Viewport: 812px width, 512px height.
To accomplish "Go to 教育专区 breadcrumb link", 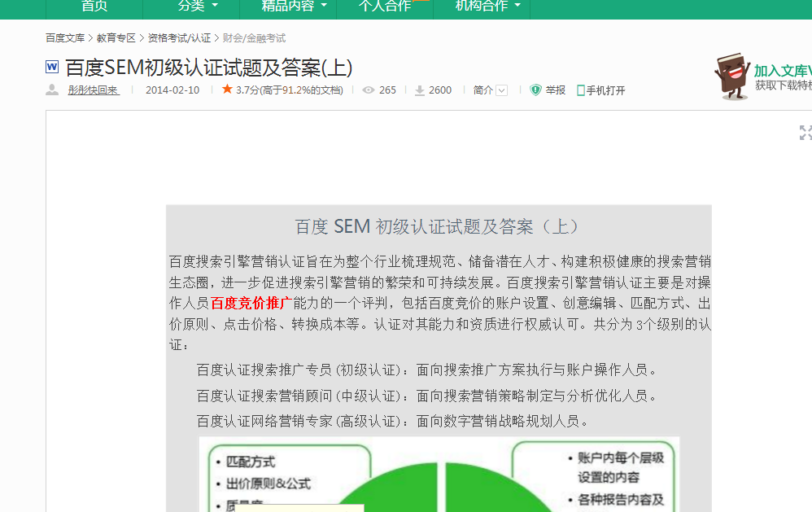I will (x=116, y=37).
